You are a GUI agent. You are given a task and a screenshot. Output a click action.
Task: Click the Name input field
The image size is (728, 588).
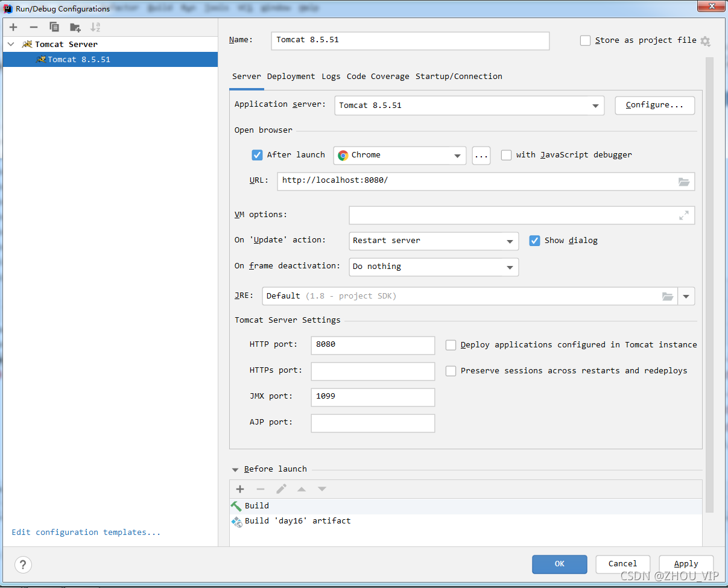[411, 40]
